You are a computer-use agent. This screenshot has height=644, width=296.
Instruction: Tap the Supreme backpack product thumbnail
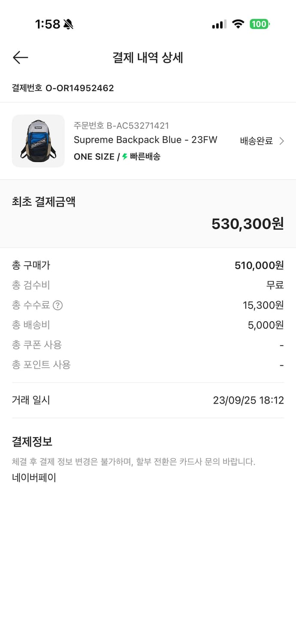click(x=38, y=141)
